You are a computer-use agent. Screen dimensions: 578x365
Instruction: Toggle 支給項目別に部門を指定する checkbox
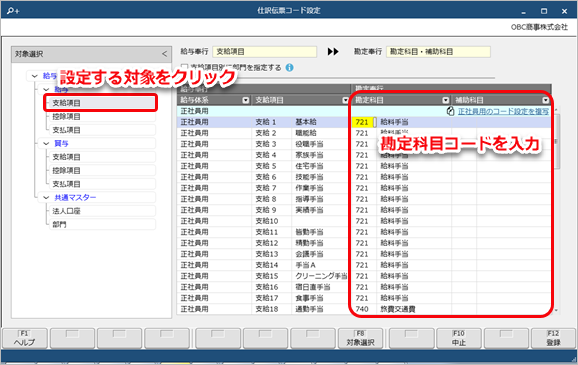tap(184, 67)
